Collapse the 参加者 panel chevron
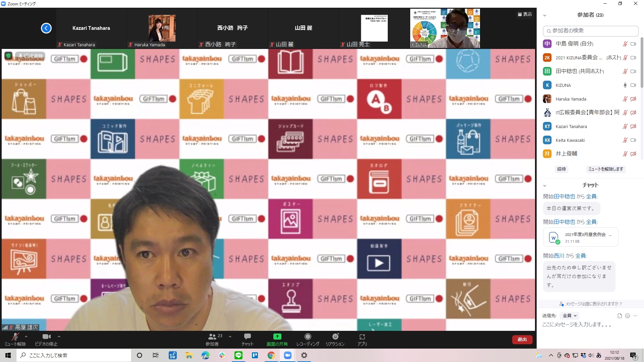The image size is (644, 362). pyautogui.click(x=545, y=15)
